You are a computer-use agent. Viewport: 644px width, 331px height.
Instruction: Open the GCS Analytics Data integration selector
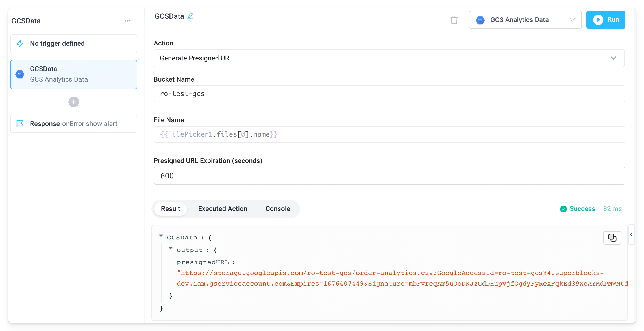525,20
